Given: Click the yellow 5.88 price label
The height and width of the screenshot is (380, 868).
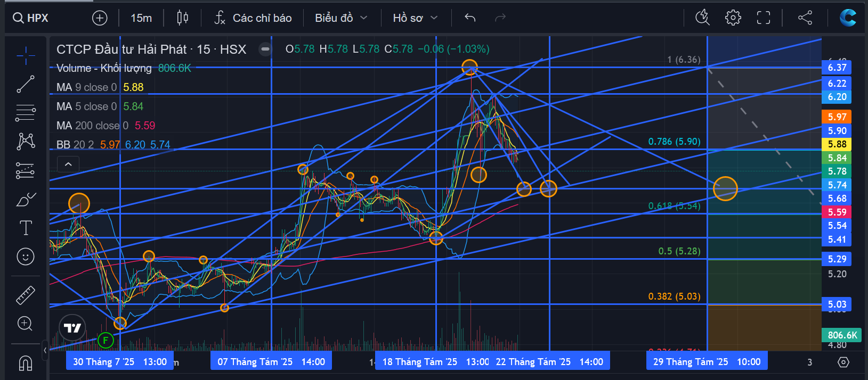Looking at the screenshot, I should pyautogui.click(x=837, y=144).
